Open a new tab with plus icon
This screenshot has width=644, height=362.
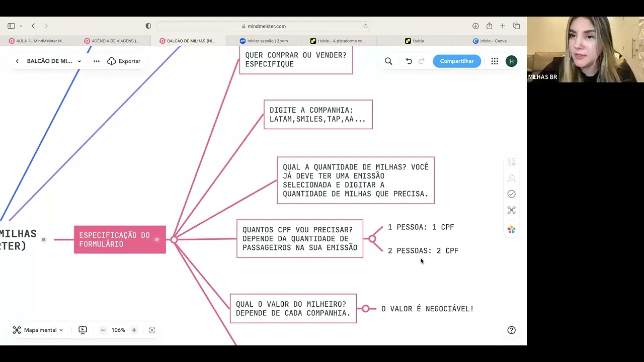pos(503,26)
